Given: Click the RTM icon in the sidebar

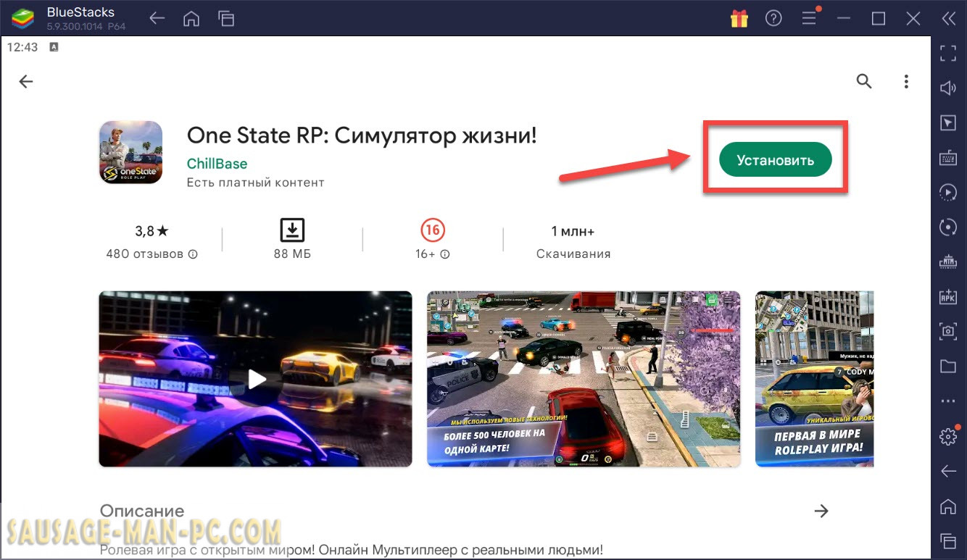Looking at the screenshot, I should point(947,262).
